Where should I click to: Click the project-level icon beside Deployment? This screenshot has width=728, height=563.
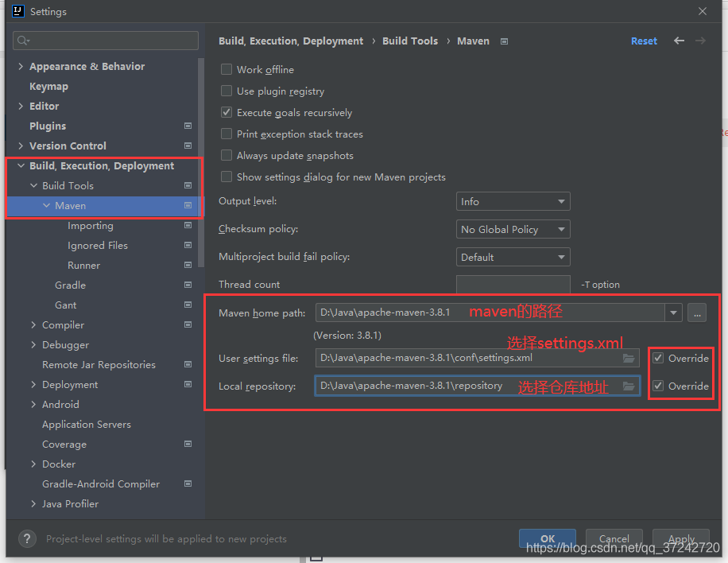click(188, 384)
